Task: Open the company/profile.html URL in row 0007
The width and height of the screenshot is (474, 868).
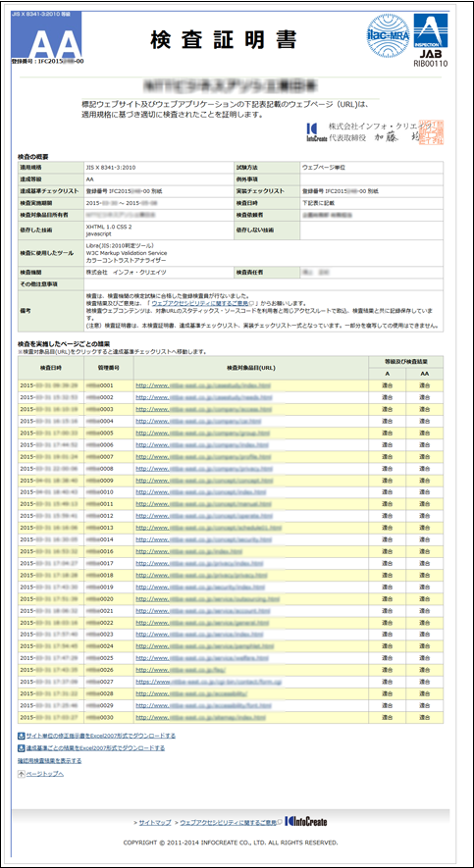Action: click(204, 457)
